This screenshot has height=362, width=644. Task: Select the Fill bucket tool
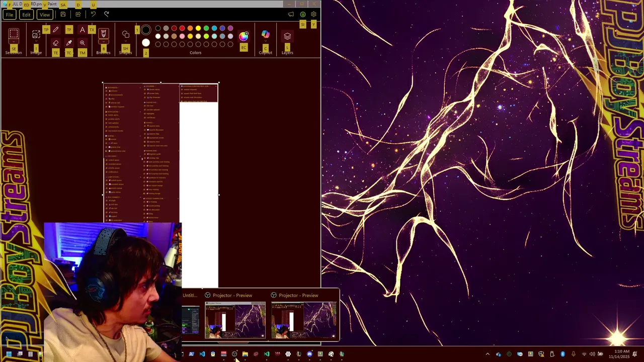[x=69, y=30]
